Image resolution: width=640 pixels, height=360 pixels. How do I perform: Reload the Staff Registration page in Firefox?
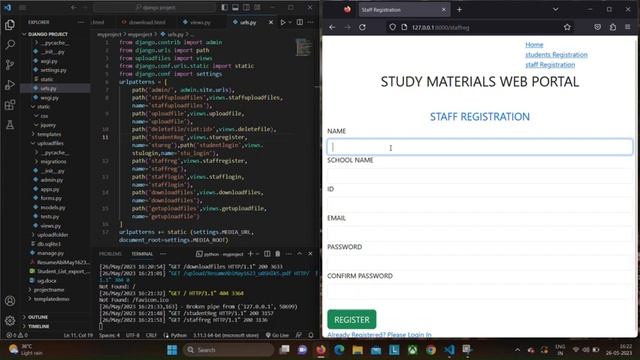click(x=362, y=27)
